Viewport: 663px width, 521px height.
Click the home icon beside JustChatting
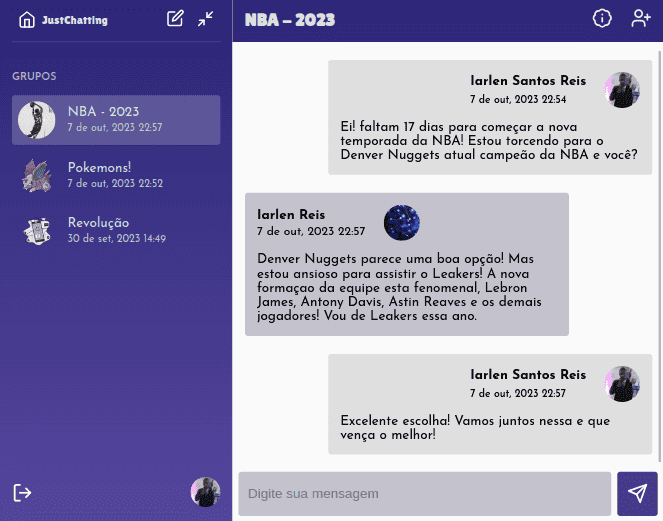[27, 19]
